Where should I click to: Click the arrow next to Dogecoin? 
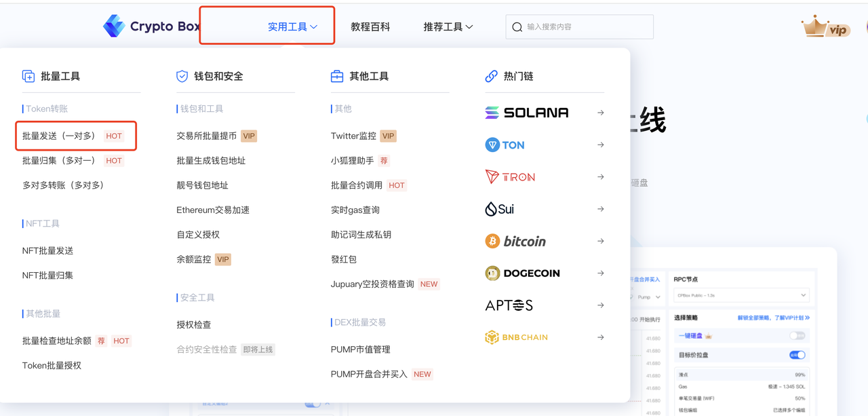(601, 273)
